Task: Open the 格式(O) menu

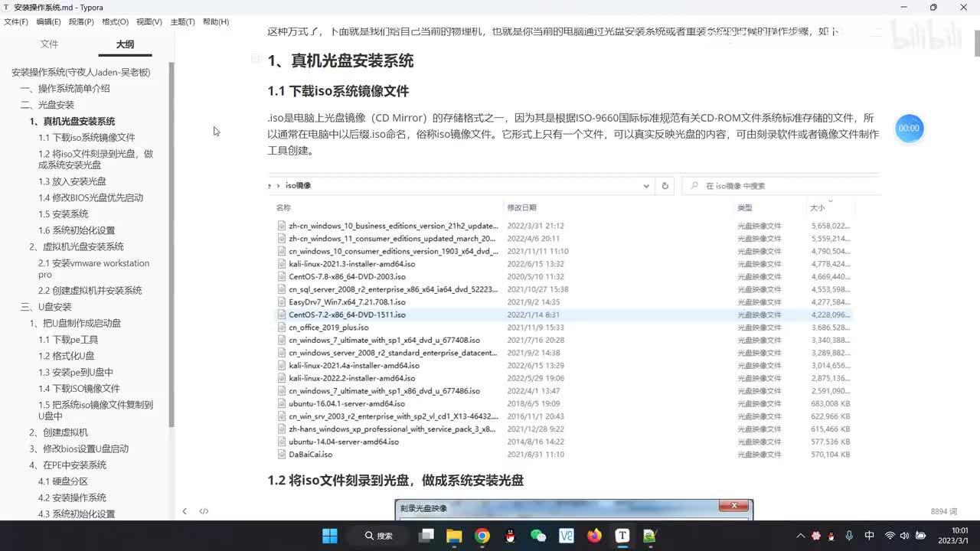Action: 116,21
